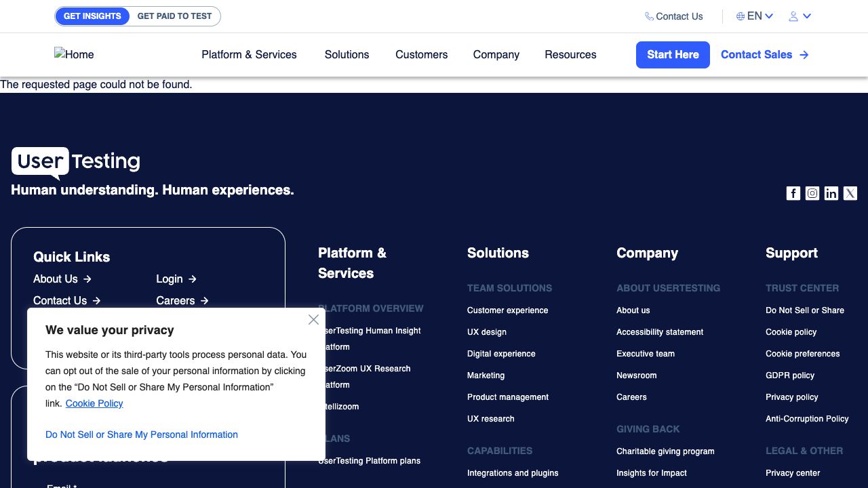
Task: Open Accessibility statement footer link
Action: pos(659,332)
